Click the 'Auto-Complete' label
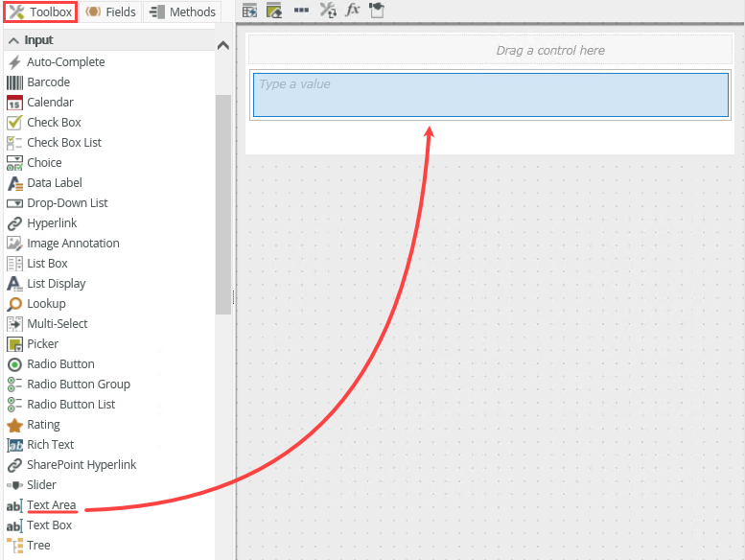The image size is (745, 560). click(66, 62)
